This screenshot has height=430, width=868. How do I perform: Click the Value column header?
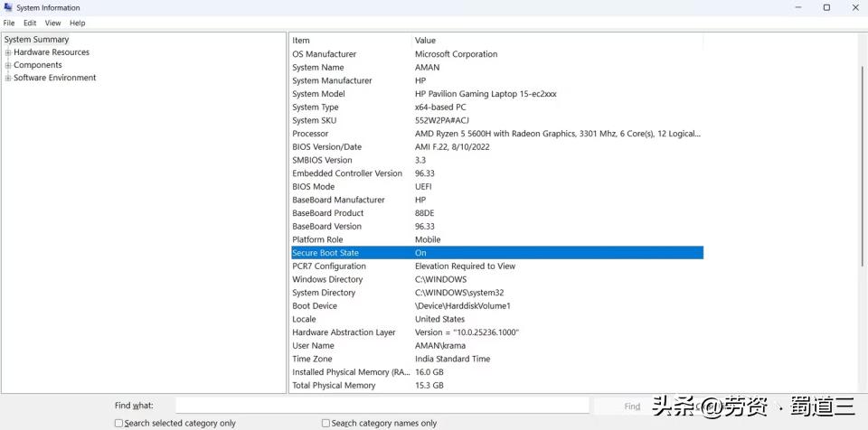point(558,41)
